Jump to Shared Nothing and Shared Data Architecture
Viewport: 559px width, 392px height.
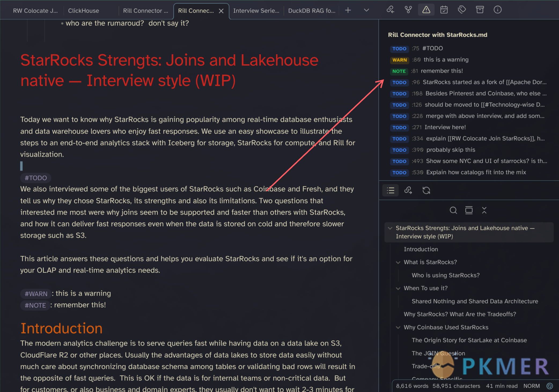[x=475, y=301]
